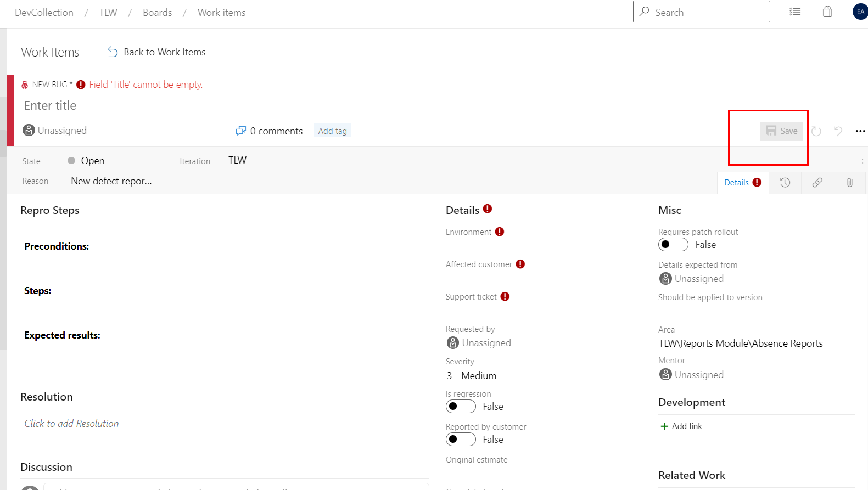Click the Details section error icon
Viewport: 868px width, 490px height.
click(488, 209)
